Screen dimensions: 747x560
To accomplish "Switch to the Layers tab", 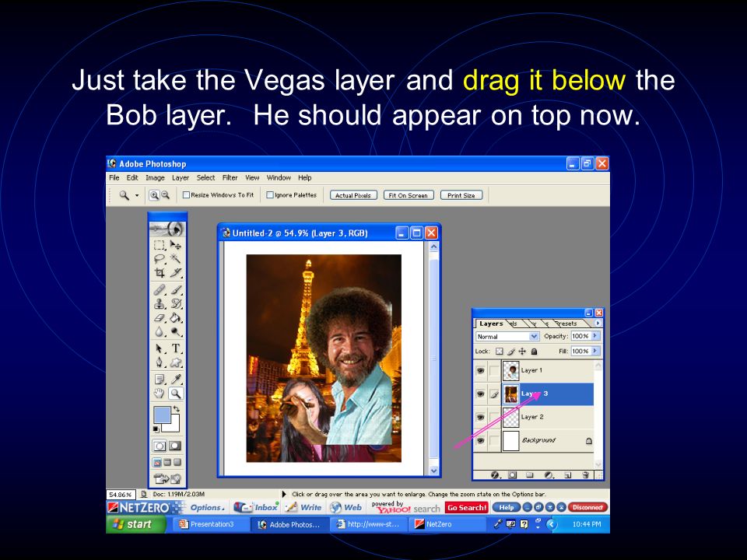I will [x=491, y=324].
